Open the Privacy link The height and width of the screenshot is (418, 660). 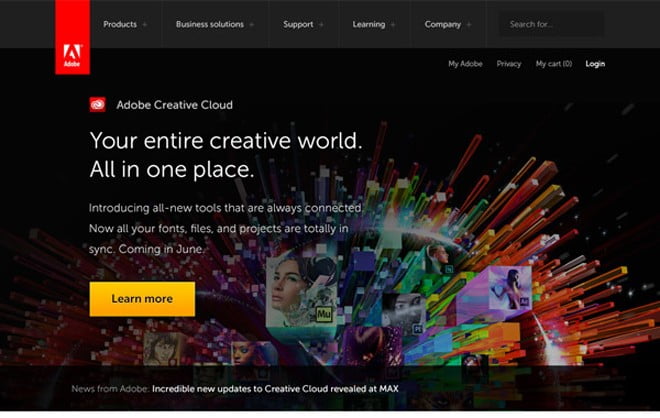(x=509, y=64)
